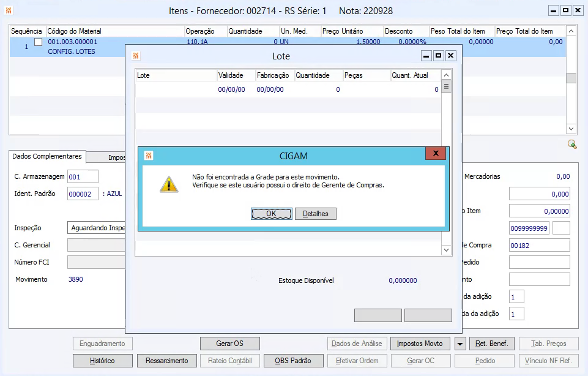
Task: Click the Lote column header
Action: (176, 75)
